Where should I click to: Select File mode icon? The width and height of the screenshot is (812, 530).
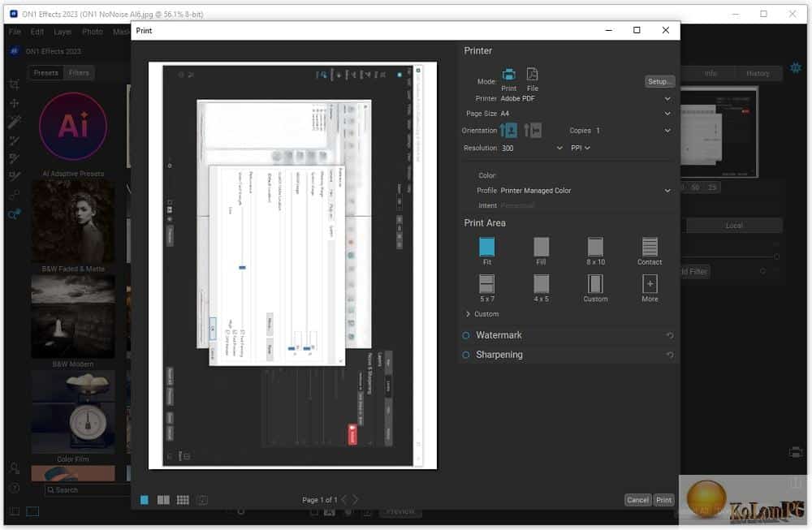click(x=532, y=75)
